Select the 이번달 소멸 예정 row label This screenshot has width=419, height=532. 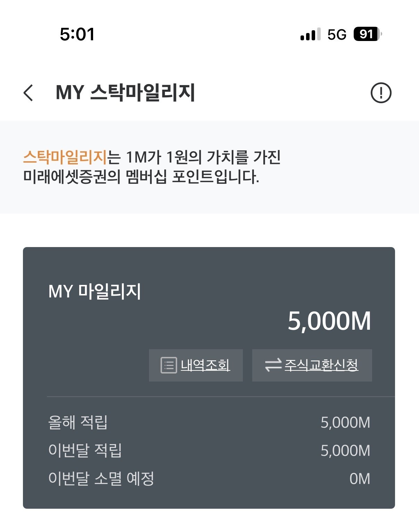101,478
